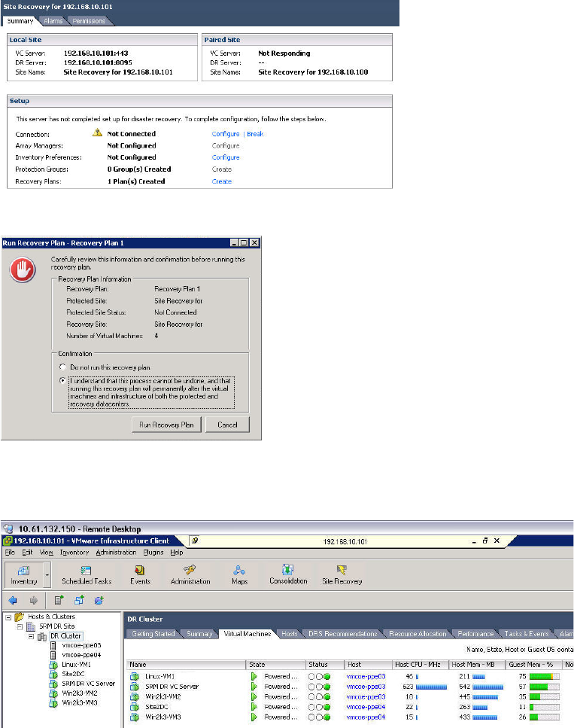Collapse the SRM DR Site tree node
The height and width of the screenshot is (728, 574).
20,627
